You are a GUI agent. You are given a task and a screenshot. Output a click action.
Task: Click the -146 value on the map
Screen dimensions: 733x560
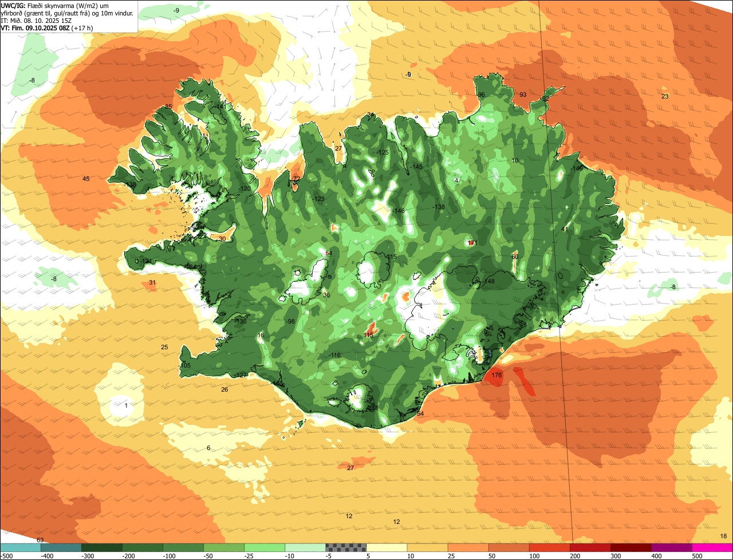click(399, 211)
